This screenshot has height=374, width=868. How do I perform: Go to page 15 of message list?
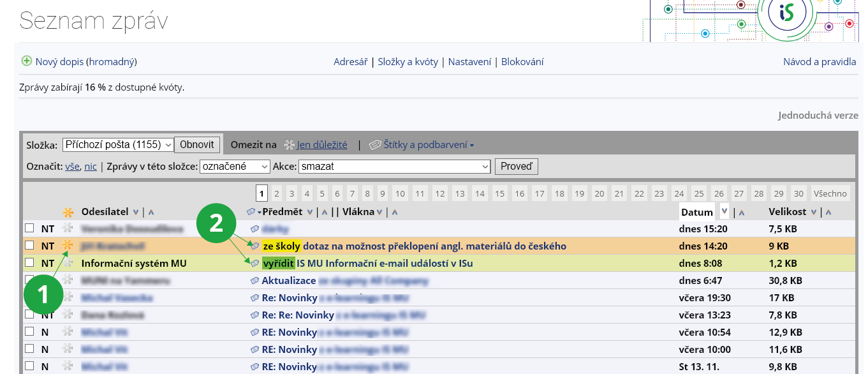click(499, 193)
